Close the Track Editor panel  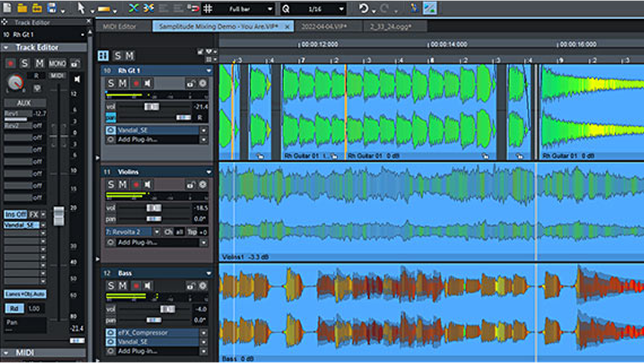tap(88, 21)
